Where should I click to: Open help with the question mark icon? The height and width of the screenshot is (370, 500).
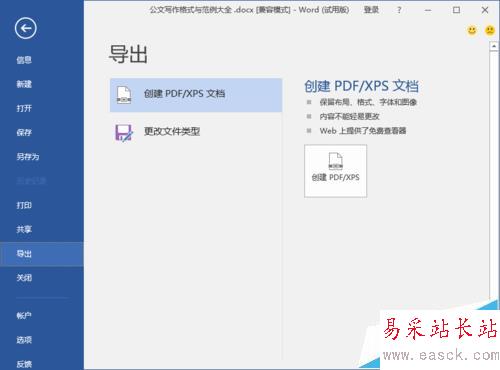(399, 10)
